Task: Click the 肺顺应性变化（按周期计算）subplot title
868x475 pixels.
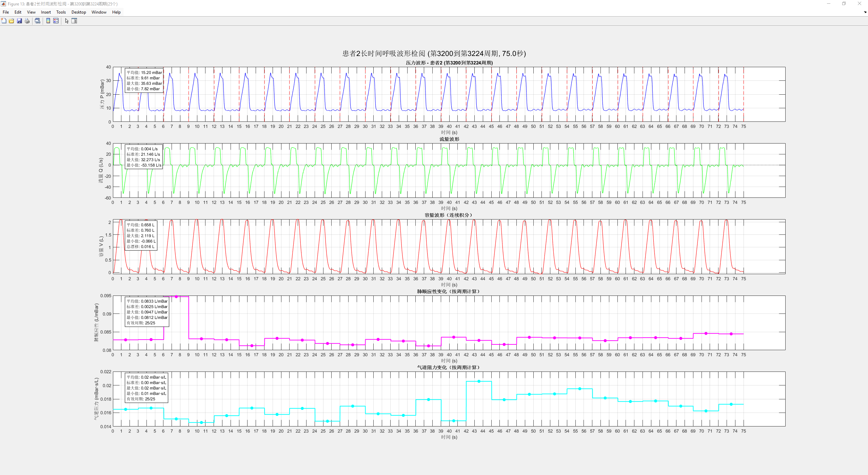Action: coord(449,291)
